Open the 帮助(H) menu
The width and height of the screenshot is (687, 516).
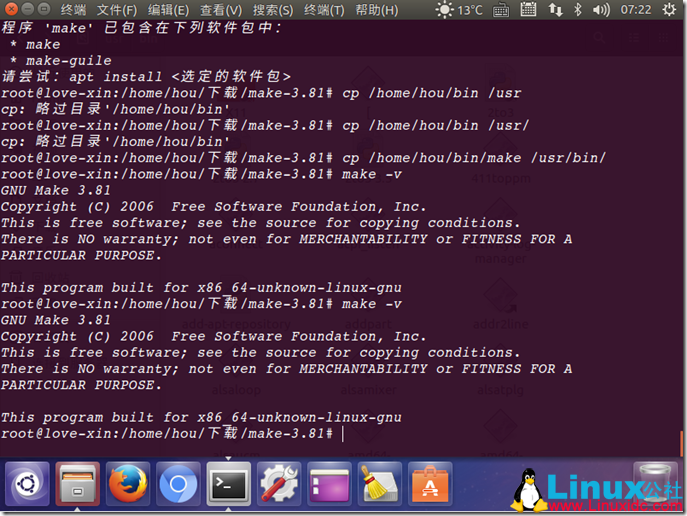coord(376,9)
